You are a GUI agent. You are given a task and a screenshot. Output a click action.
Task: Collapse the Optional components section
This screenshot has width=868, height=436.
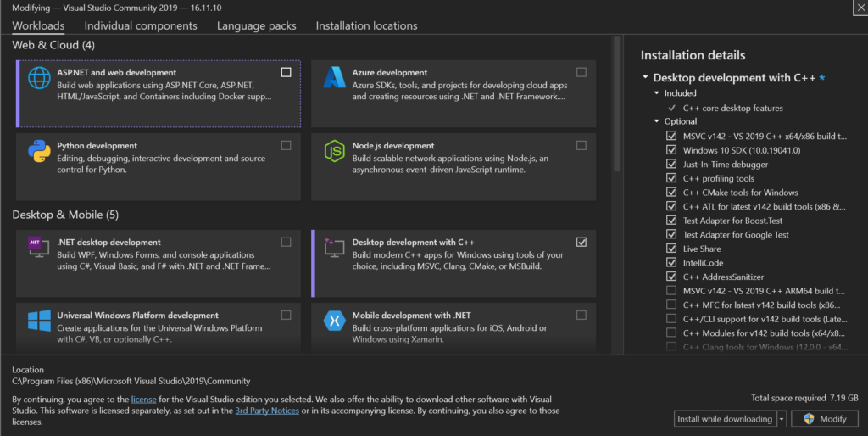click(656, 121)
